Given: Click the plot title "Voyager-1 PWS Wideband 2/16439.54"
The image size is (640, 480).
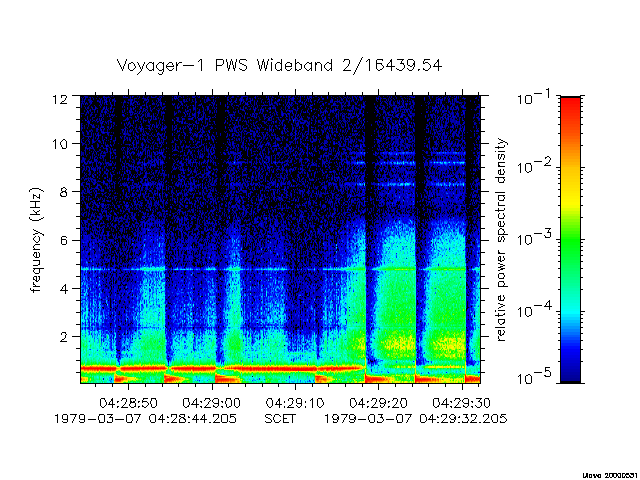Looking at the screenshot, I should pyautogui.click(x=279, y=66).
